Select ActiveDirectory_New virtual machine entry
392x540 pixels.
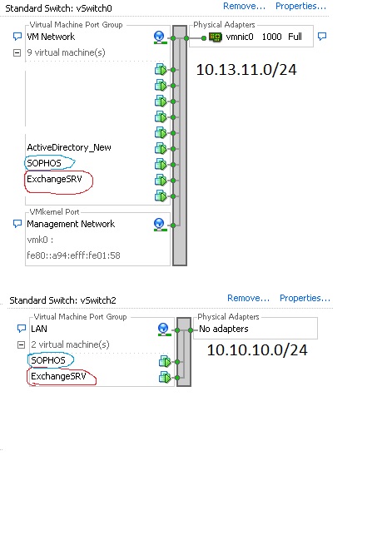coord(69,148)
